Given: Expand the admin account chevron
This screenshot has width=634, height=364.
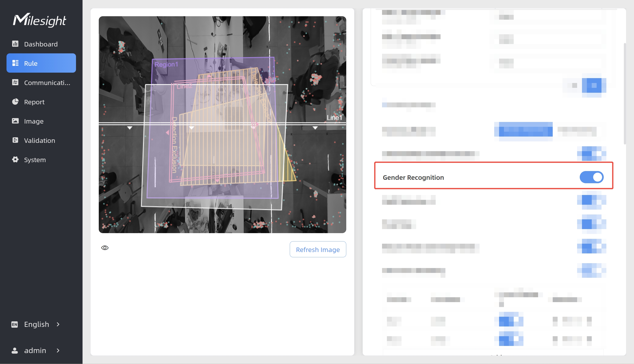Looking at the screenshot, I should [58, 350].
